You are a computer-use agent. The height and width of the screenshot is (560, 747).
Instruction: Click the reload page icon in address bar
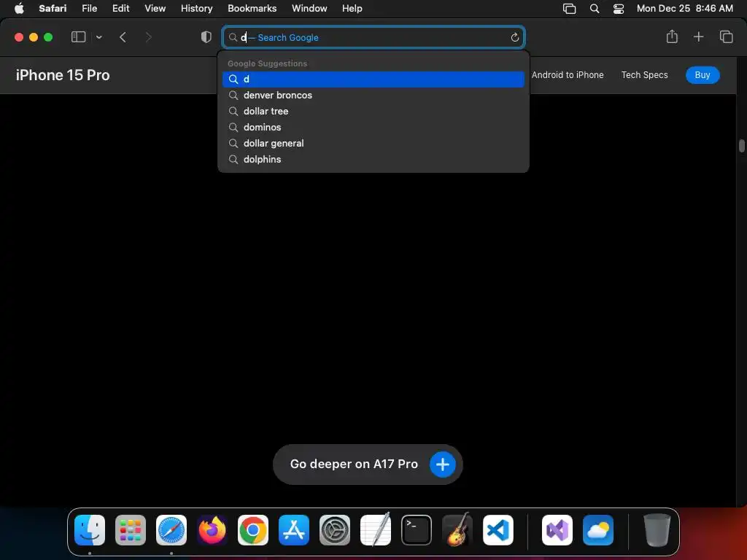(514, 38)
